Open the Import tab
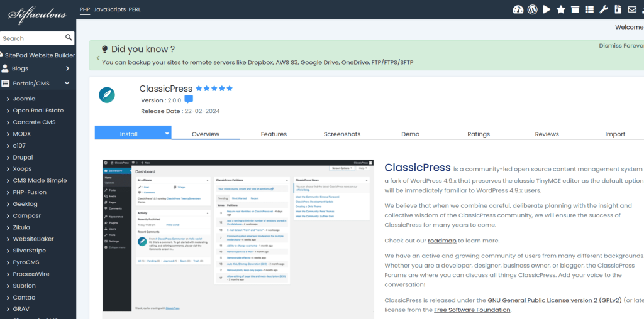This screenshot has height=319, width=644. pyautogui.click(x=615, y=134)
